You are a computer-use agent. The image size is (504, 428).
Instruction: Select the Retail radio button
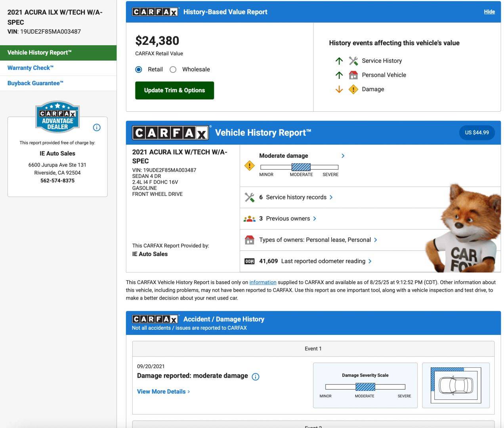139,69
